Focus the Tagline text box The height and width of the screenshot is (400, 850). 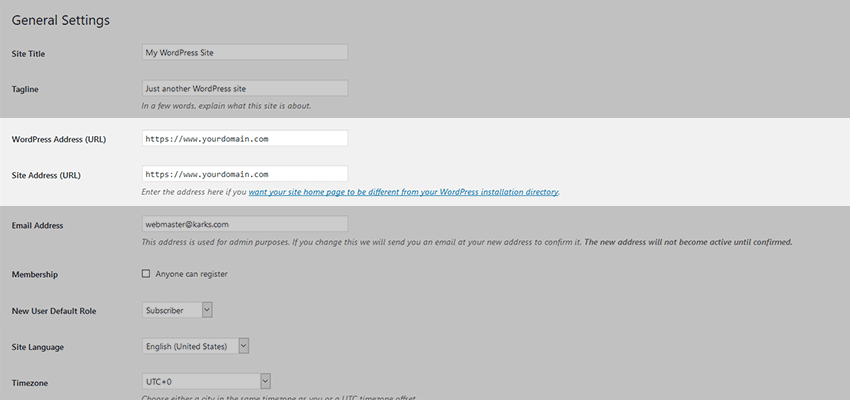(x=245, y=88)
